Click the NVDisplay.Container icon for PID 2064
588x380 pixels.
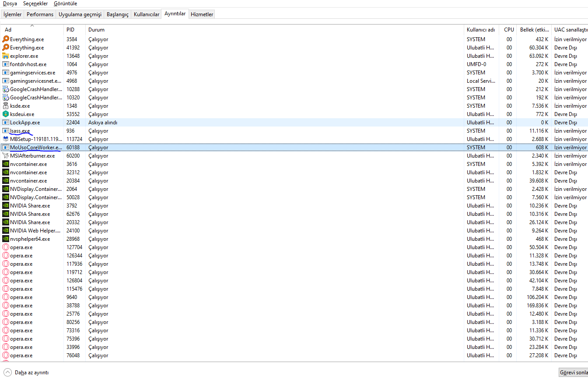6,189
